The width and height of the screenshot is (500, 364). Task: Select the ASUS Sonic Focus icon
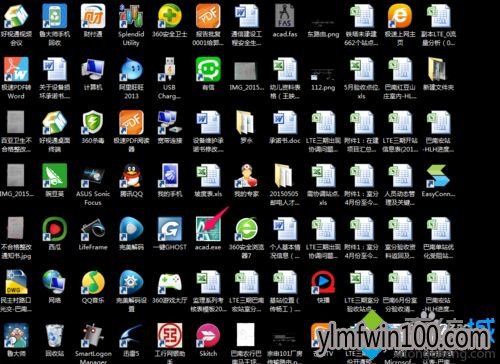(x=93, y=185)
